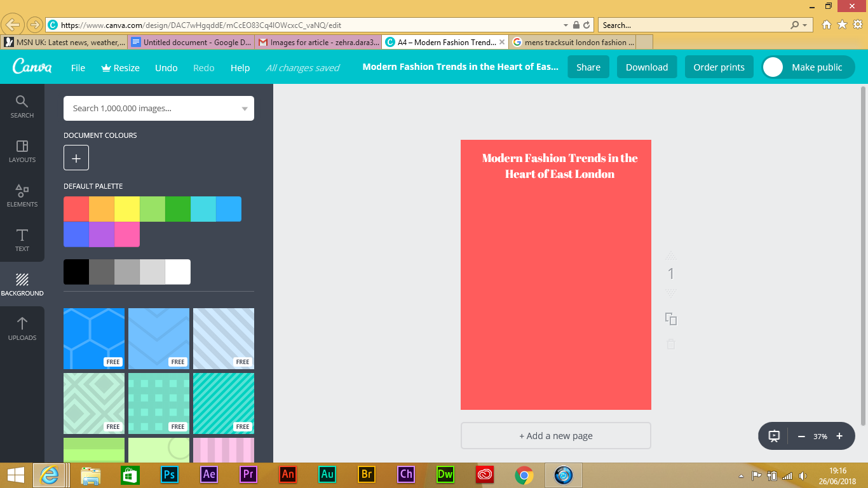Go back with browser back arrow
Image resolution: width=868 pixels, height=488 pixels.
point(13,25)
